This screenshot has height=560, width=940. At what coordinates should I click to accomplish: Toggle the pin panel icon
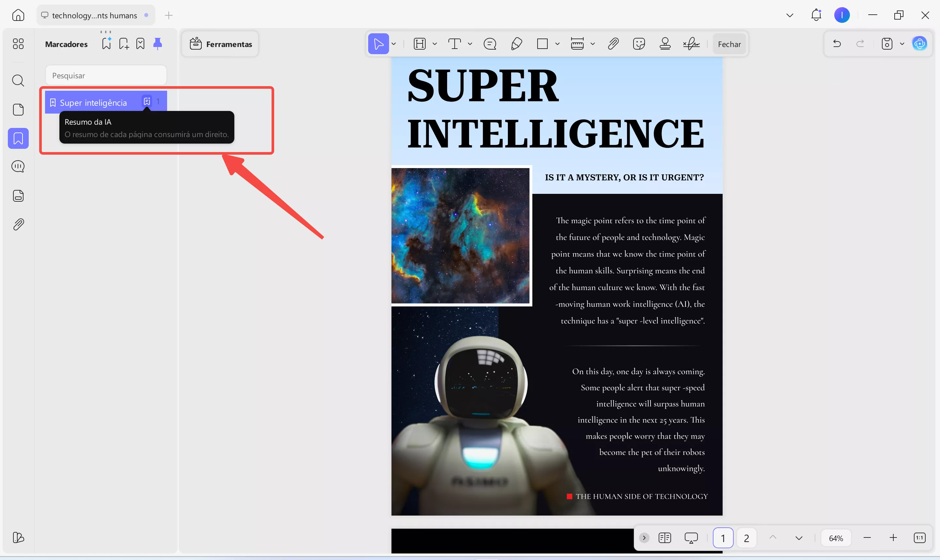point(158,44)
